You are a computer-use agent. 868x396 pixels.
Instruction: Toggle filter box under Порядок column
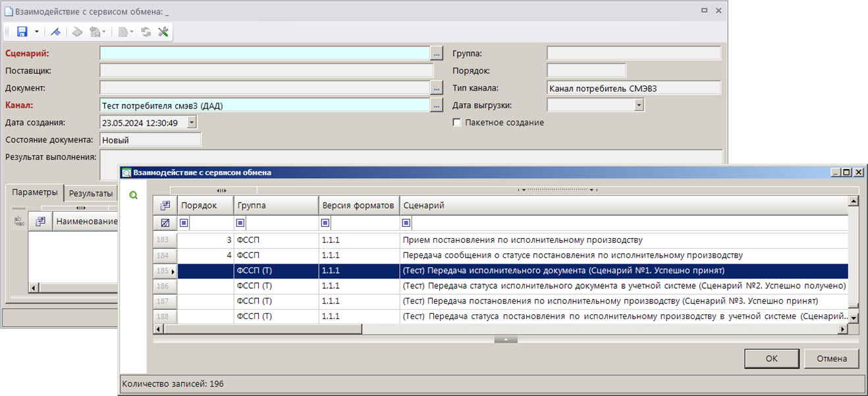click(x=184, y=223)
